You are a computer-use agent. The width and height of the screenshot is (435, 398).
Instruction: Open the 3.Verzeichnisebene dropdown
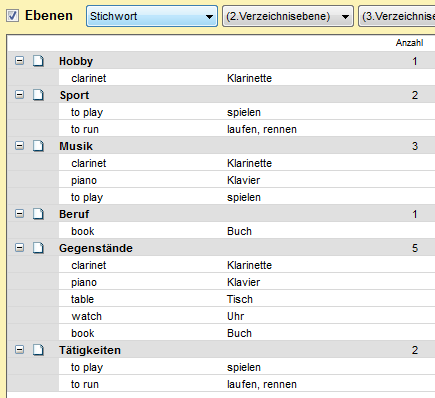tap(397, 16)
